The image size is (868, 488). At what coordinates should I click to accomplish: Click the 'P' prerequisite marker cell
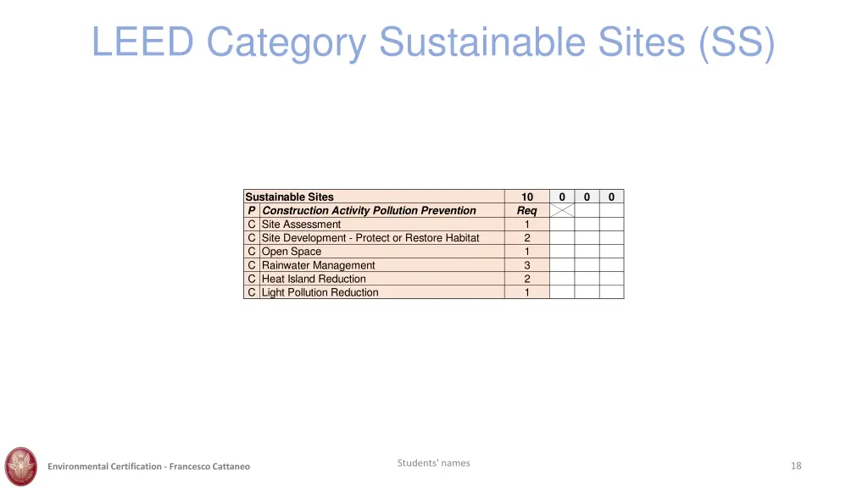(x=252, y=211)
